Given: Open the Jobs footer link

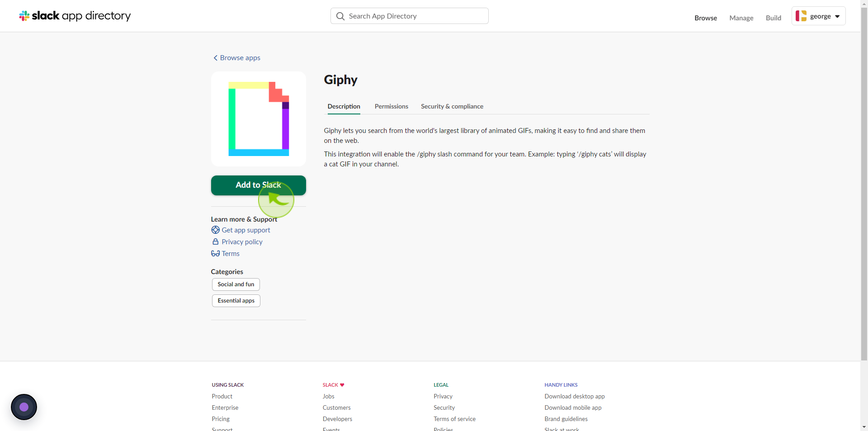Looking at the screenshot, I should coord(329,396).
